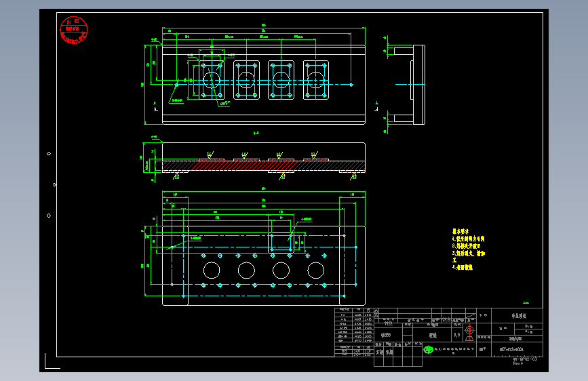Select the side view on the right
This screenshot has width=588, height=381.
coord(406,84)
